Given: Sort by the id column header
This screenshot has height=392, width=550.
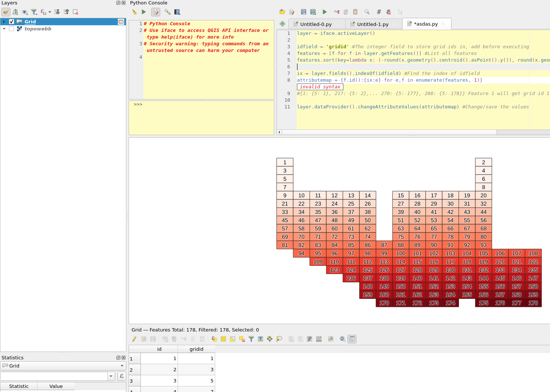Looking at the screenshot, I should click(159, 349).
